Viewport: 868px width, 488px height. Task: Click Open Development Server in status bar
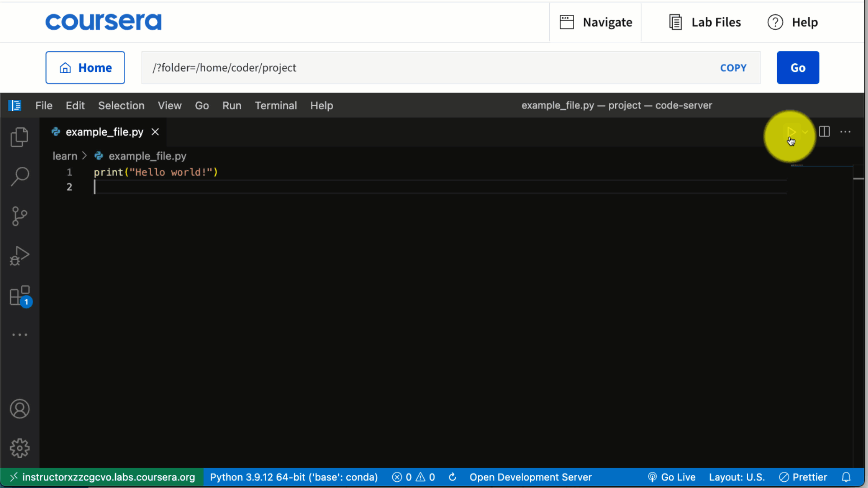530,477
